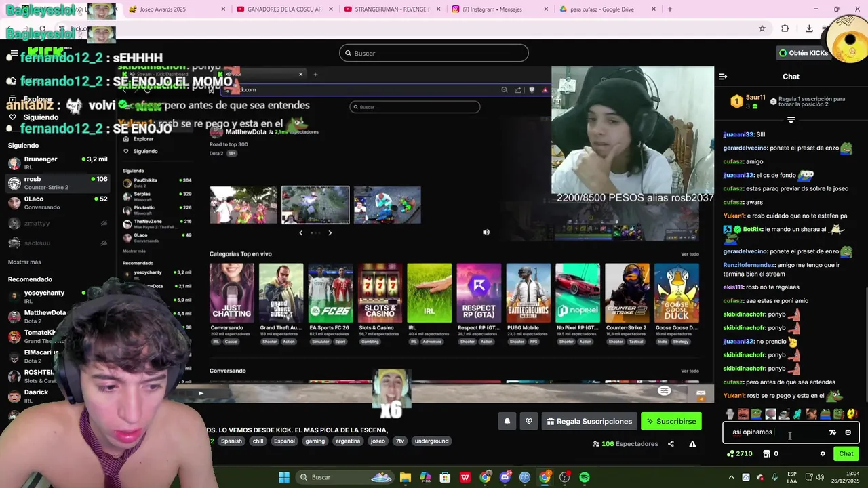Click the argentina tag
The height and width of the screenshot is (488, 868).
[x=348, y=441]
